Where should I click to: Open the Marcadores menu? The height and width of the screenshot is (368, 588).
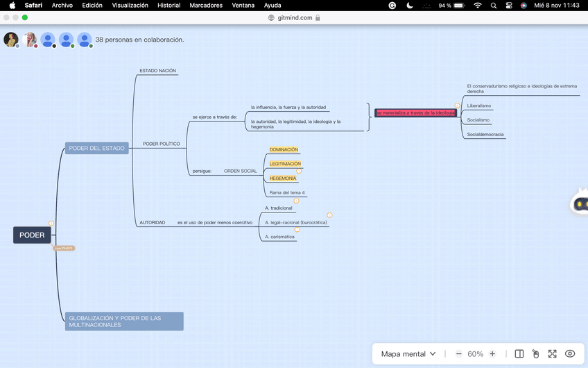tap(206, 6)
